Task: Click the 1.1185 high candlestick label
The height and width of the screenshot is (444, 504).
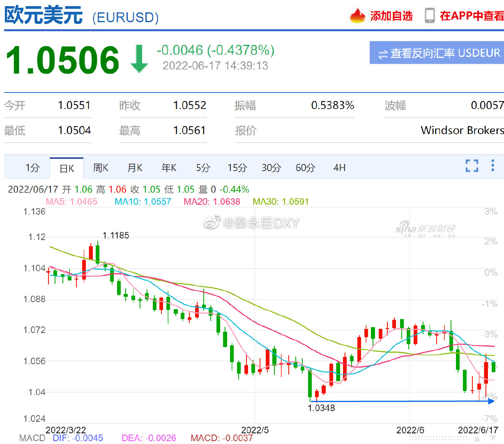Action: coord(116,236)
